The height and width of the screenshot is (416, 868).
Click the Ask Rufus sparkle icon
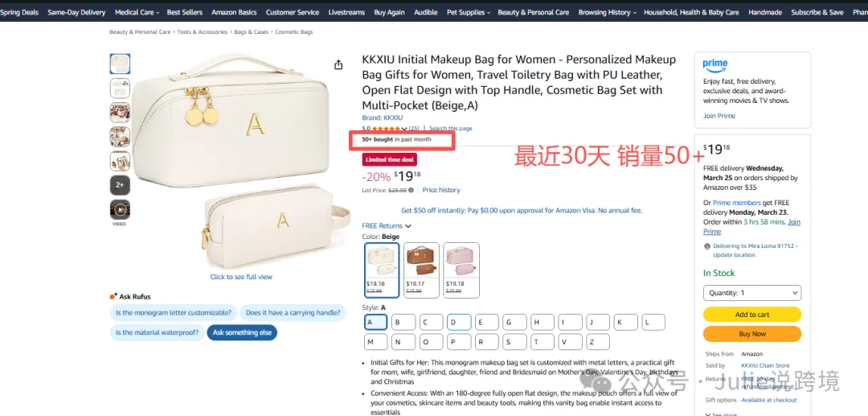coord(113,296)
